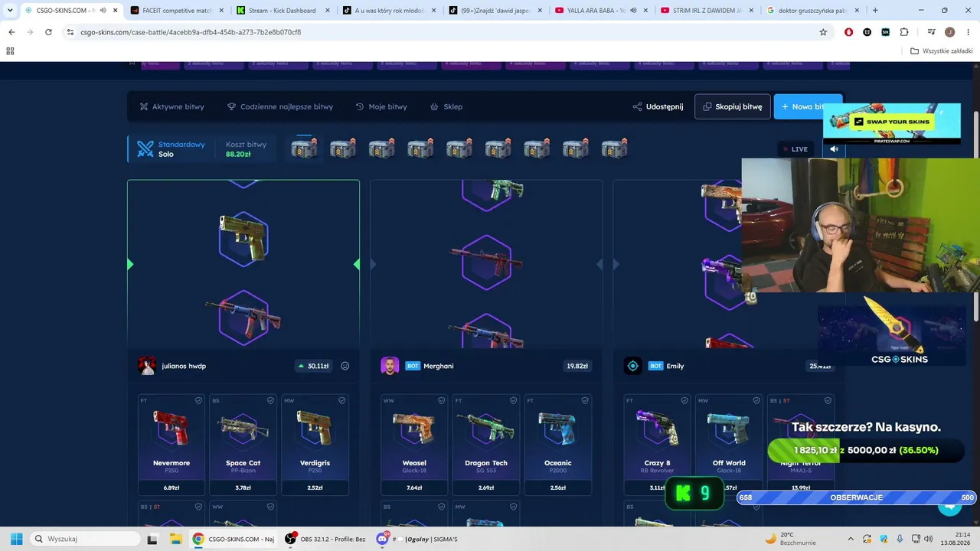This screenshot has height=551, width=980.
Task: Select the Crazy 8 R8 Revolver card
Action: click(657, 445)
